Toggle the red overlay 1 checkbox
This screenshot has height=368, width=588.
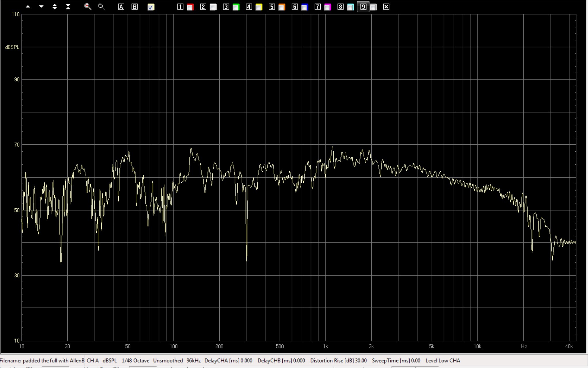point(190,7)
